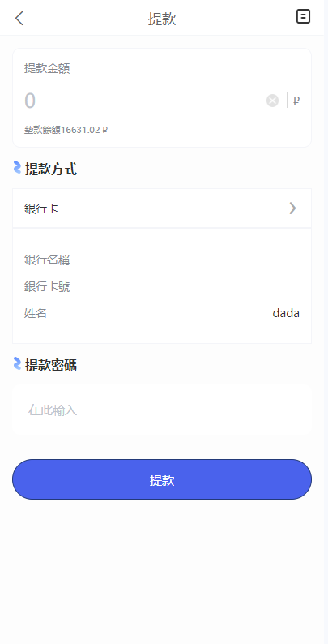Click the 提款方式 section heading
This screenshot has height=644, width=328.
pos(51,169)
